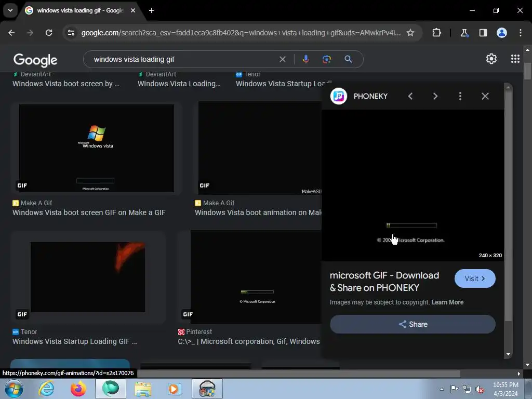The image size is (532, 399).
Task: Close the image preview panel
Action: click(485, 96)
